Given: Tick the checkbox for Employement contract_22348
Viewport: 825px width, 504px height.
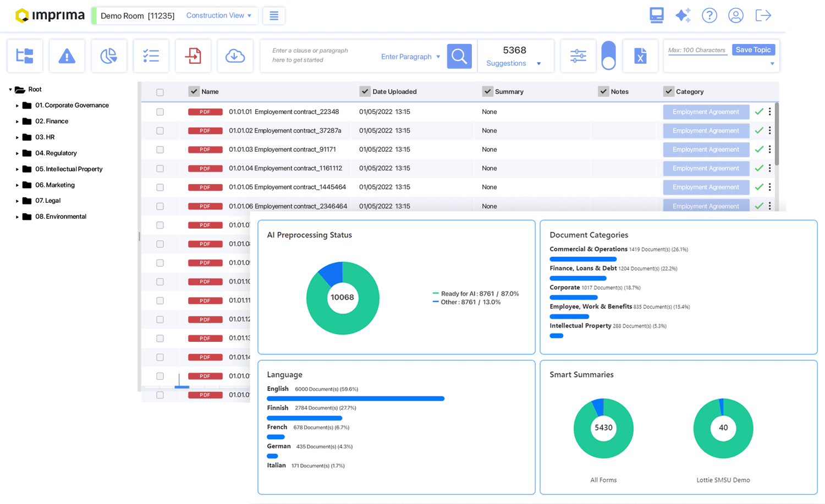Looking at the screenshot, I should coord(160,112).
